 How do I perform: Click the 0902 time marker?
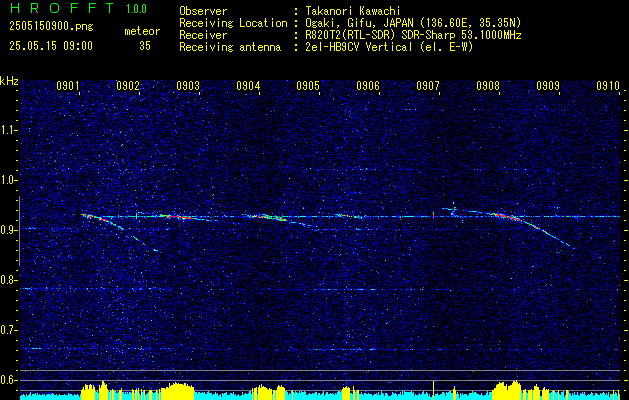coord(128,86)
